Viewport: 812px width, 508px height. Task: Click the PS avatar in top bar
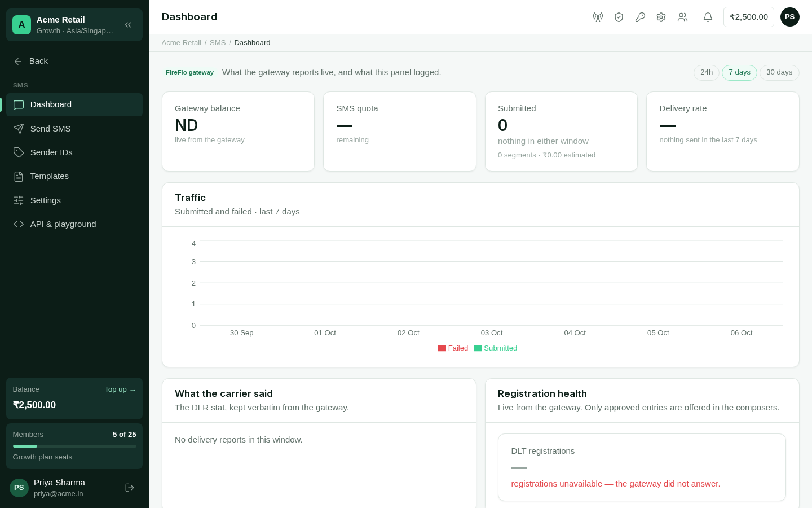point(789,17)
